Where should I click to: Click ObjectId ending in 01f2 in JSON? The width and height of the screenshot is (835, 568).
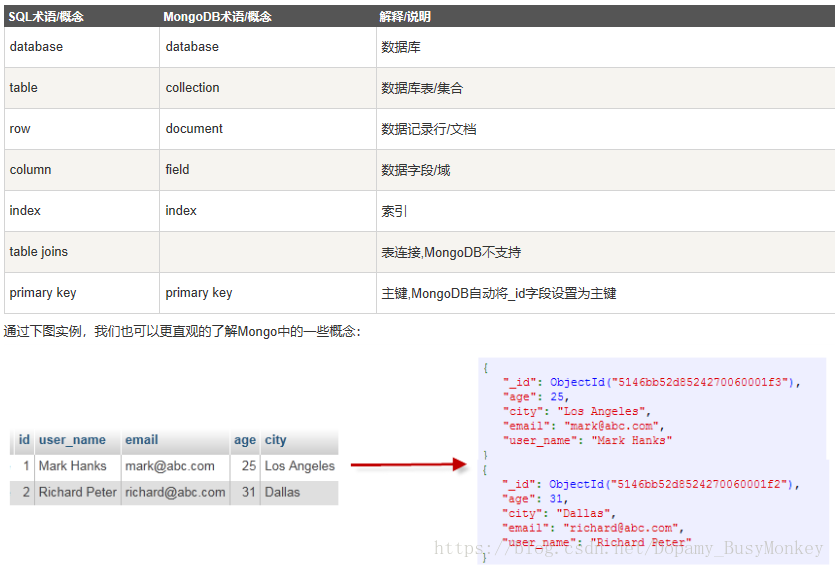click(x=672, y=484)
